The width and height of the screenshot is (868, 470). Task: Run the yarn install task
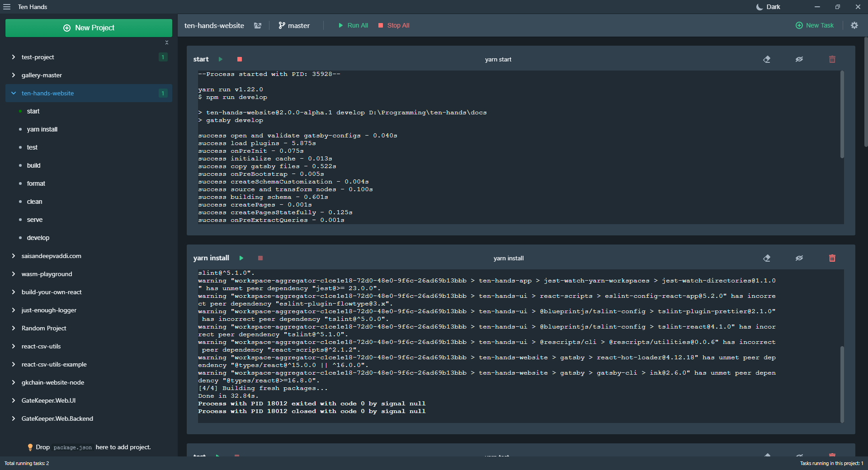point(241,258)
